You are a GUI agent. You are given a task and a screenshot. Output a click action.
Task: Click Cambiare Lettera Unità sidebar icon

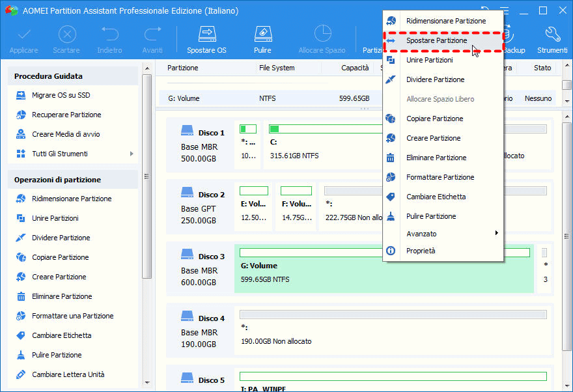coord(21,374)
